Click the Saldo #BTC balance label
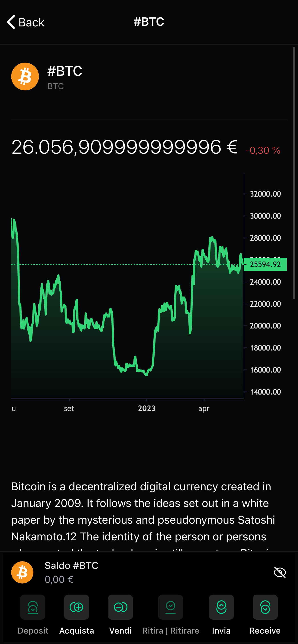 [x=71, y=565]
